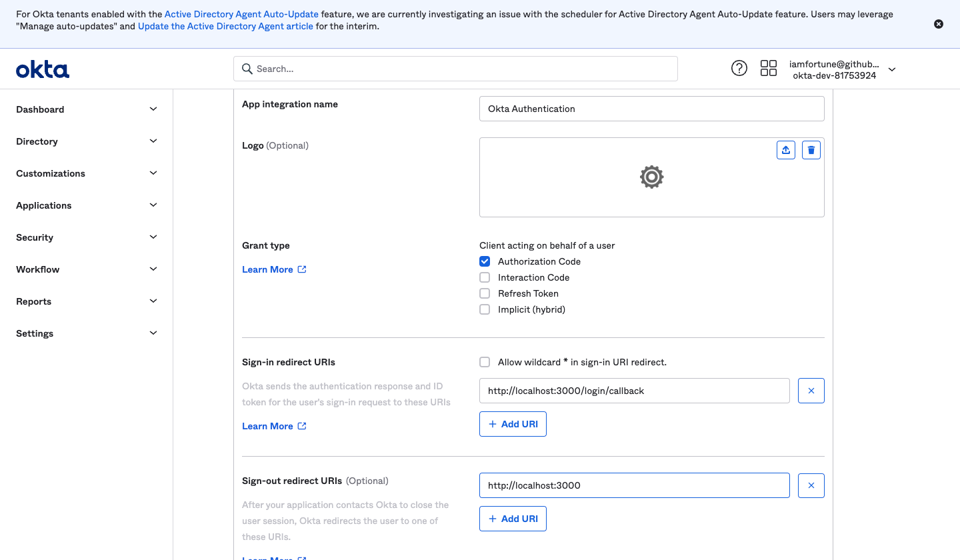Screen dimensions: 960x560
Task: Allow wildcard in sign-in URI redirect
Action: coord(485,362)
